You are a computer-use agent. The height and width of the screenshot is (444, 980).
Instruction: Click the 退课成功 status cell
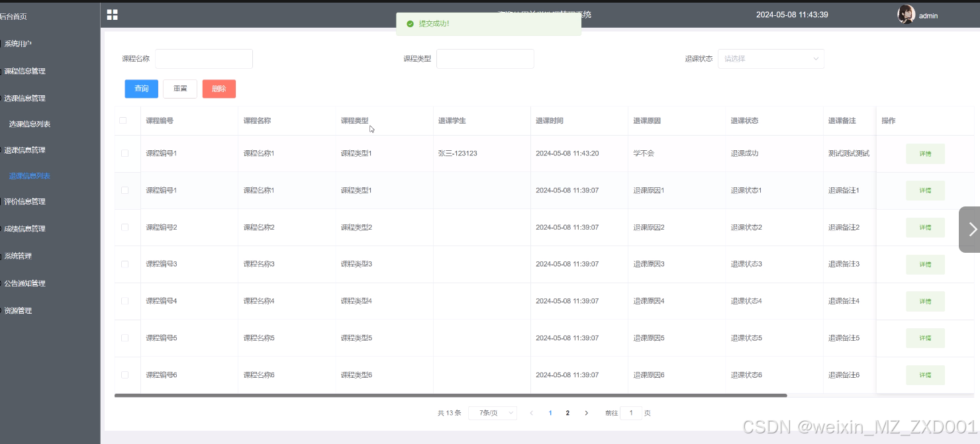(x=744, y=154)
